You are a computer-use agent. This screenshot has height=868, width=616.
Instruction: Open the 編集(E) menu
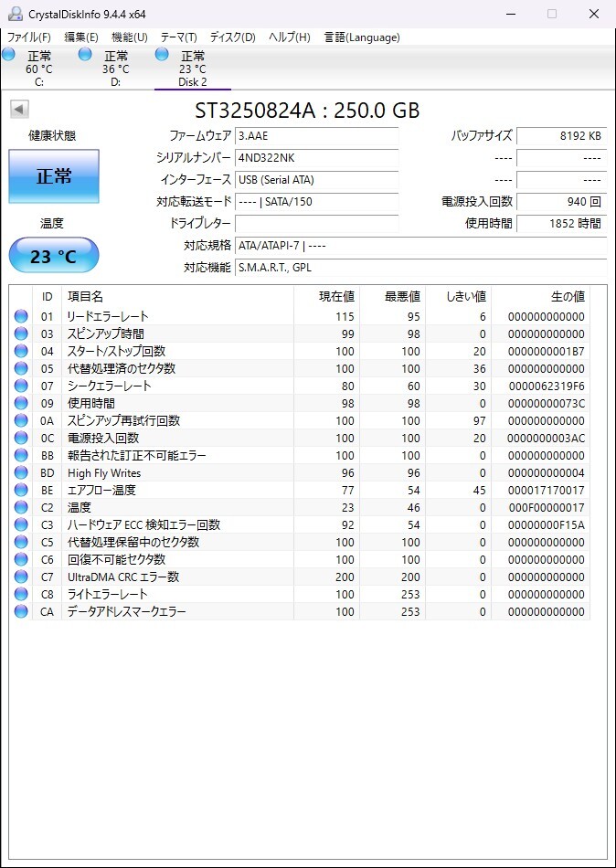[81, 37]
